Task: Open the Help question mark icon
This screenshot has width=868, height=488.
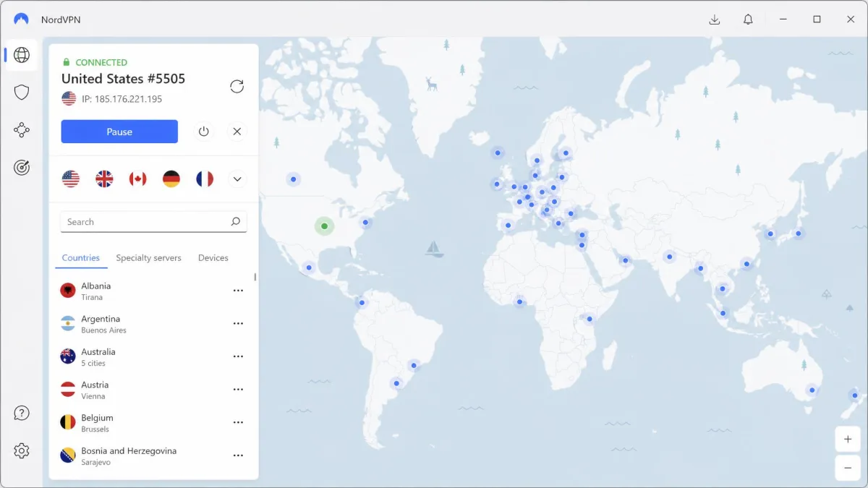Action: (x=22, y=414)
